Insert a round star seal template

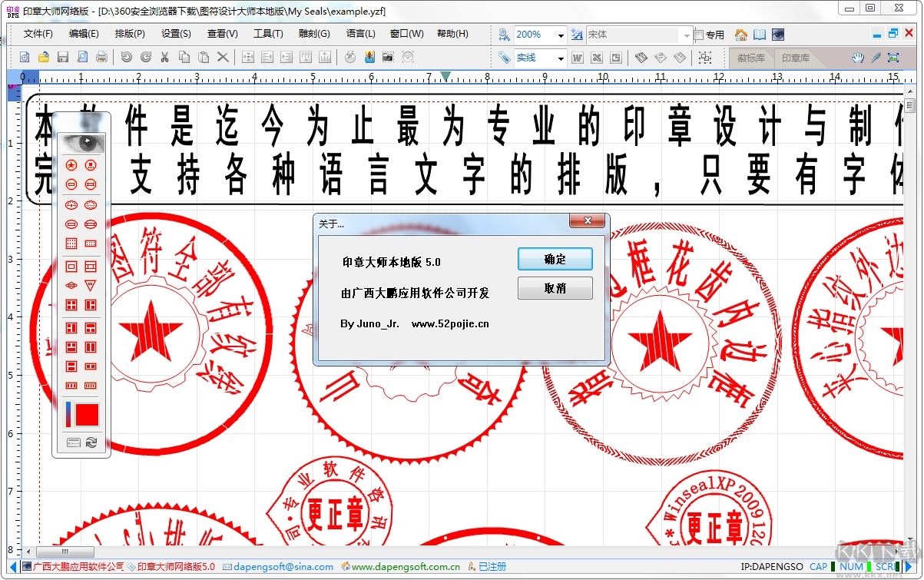coord(71,165)
